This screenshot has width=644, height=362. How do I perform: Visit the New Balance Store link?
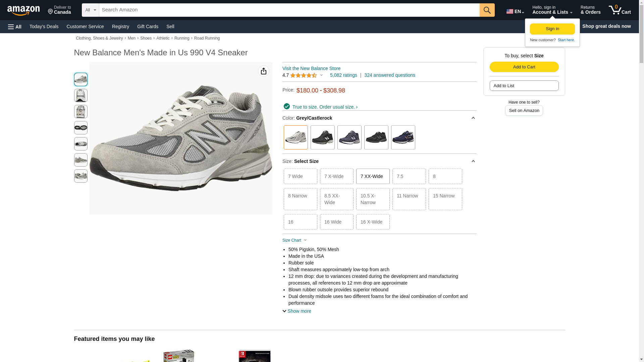click(x=311, y=68)
